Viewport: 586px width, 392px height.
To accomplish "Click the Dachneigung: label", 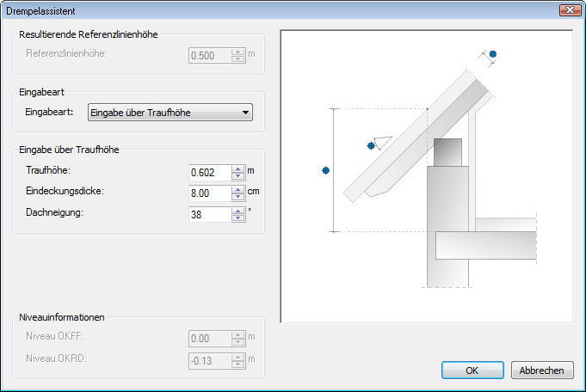I will [x=54, y=212].
